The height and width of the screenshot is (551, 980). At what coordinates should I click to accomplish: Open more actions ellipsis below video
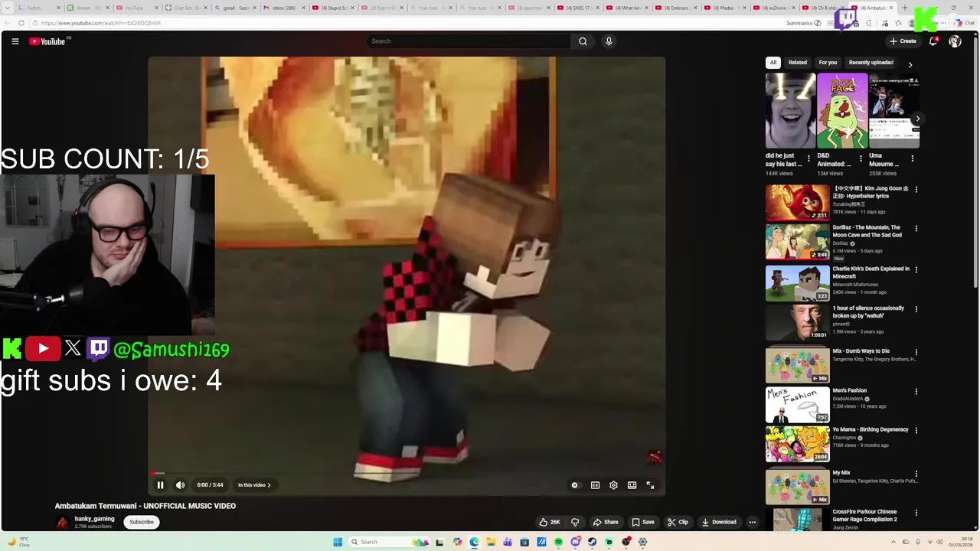tap(753, 522)
